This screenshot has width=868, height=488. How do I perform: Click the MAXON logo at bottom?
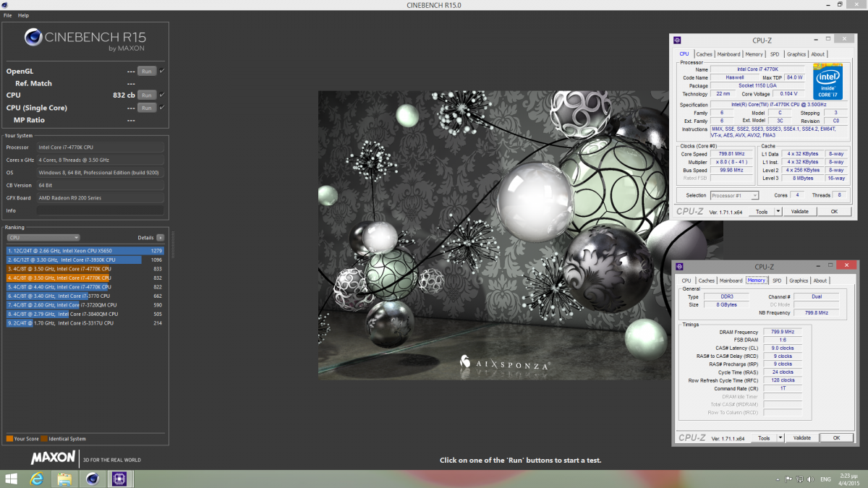point(53,458)
